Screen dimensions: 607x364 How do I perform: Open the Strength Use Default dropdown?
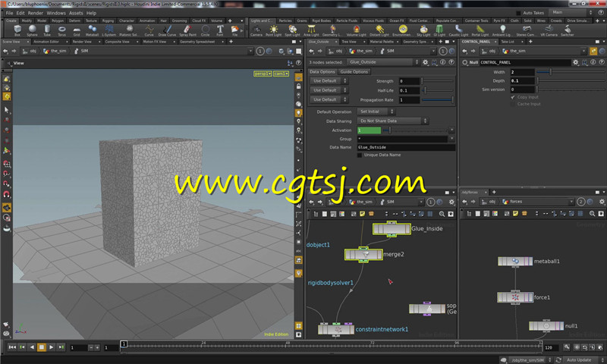pyautogui.click(x=329, y=81)
